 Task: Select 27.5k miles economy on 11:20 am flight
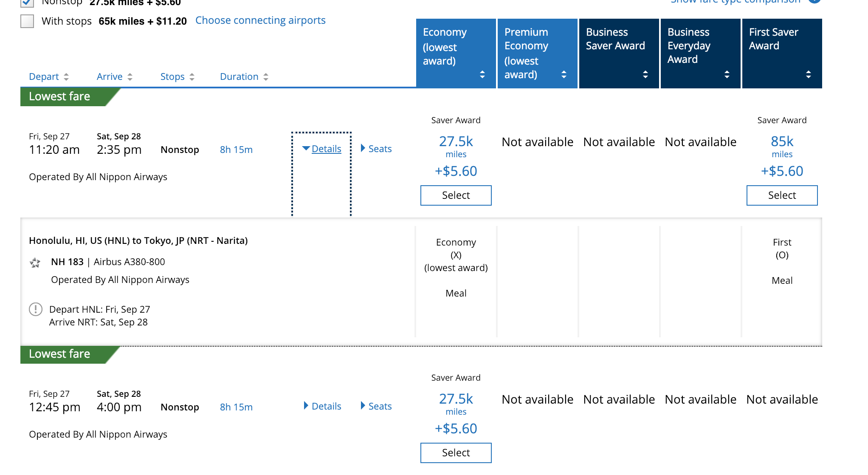click(x=456, y=195)
